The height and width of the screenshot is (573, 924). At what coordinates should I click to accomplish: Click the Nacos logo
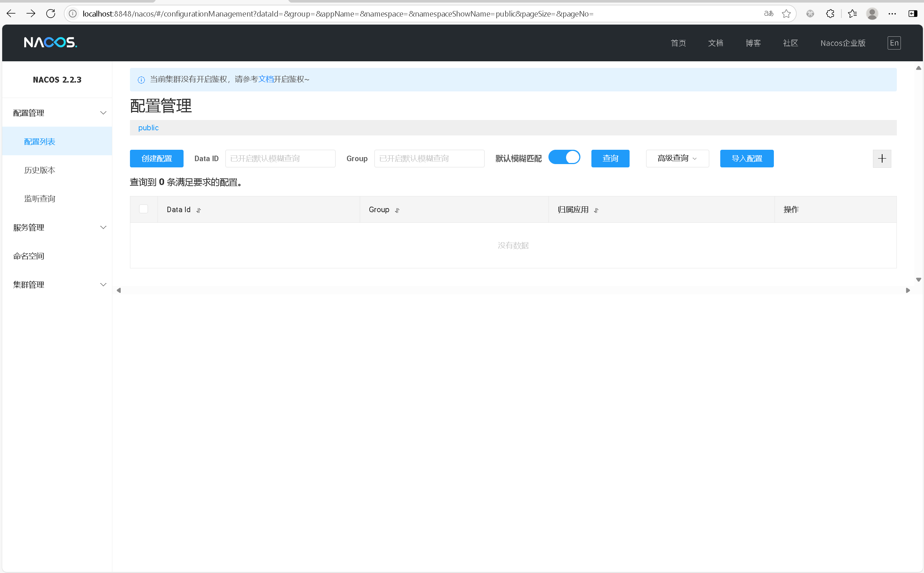click(x=50, y=42)
